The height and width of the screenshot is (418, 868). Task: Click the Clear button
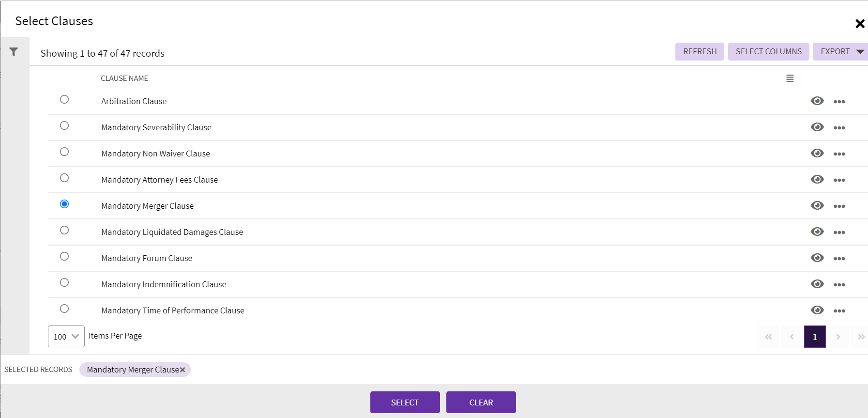click(481, 402)
